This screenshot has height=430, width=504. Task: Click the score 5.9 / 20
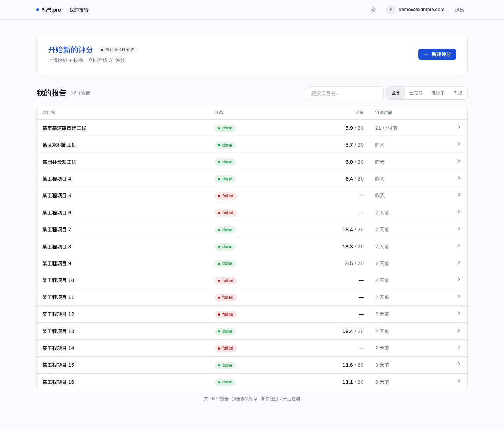click(355, 128)
